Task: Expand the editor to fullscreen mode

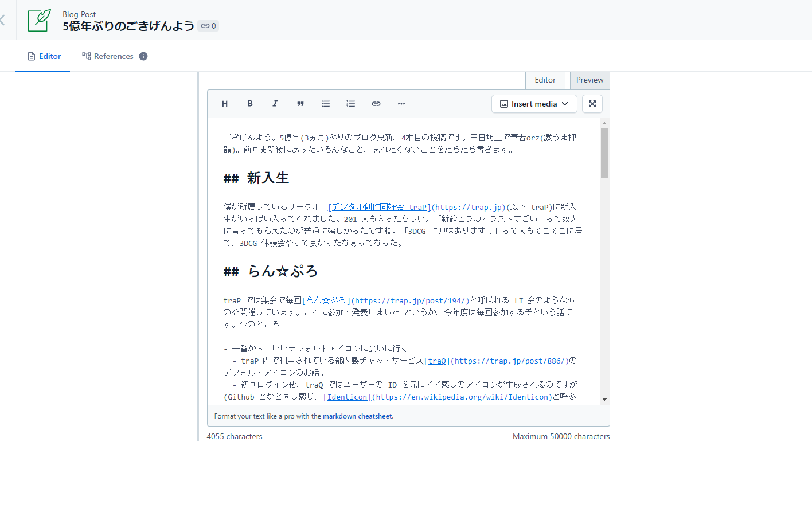Action: (592, 104)
